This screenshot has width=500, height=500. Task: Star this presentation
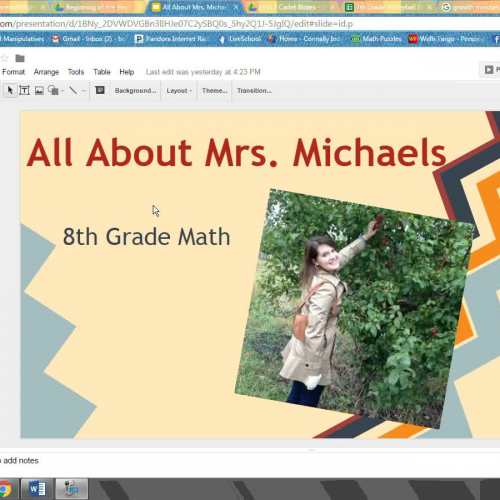(4, 58)
